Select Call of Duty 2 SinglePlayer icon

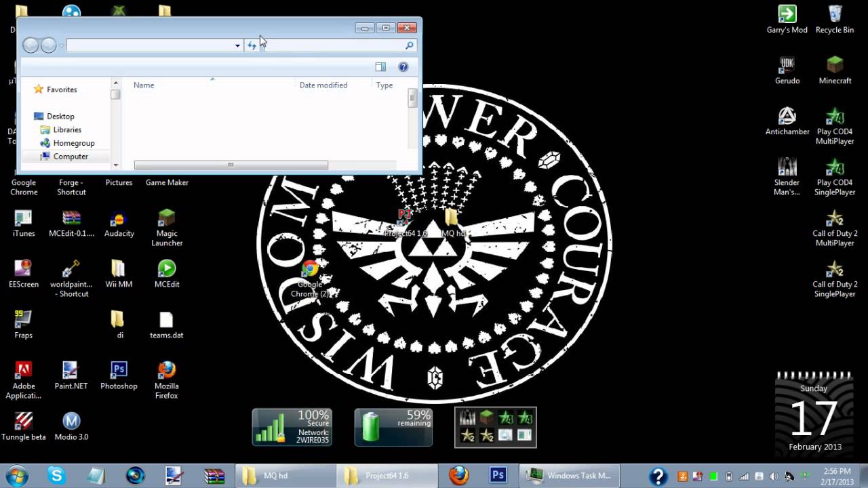tap(835, 278)
